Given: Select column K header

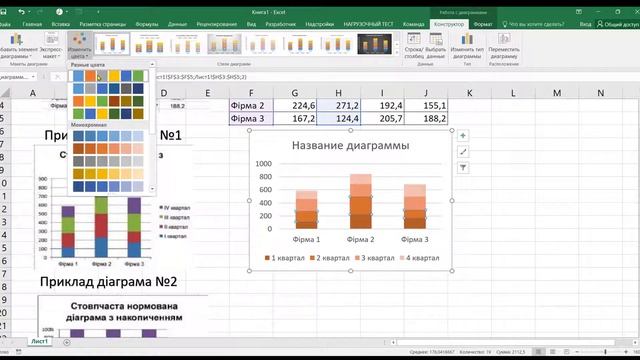Looking at the screenshot, I should (469, 93).
